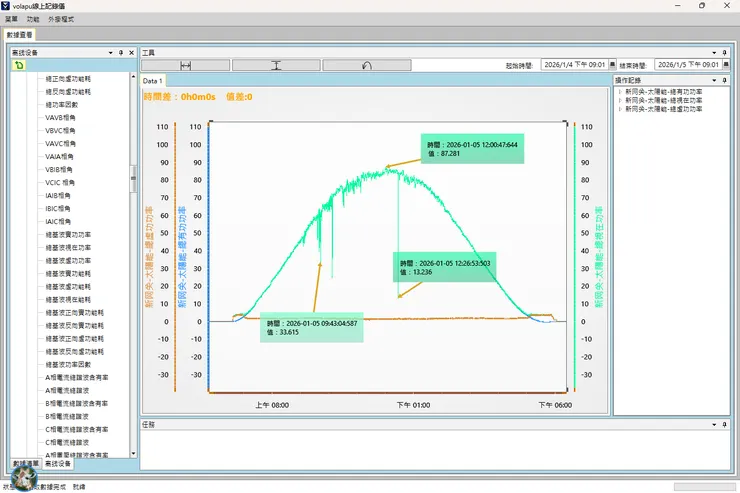The height and width of the screenshot is (493, 740).
Task: Pin the 任務 task panel
Action: pos(724,425)
